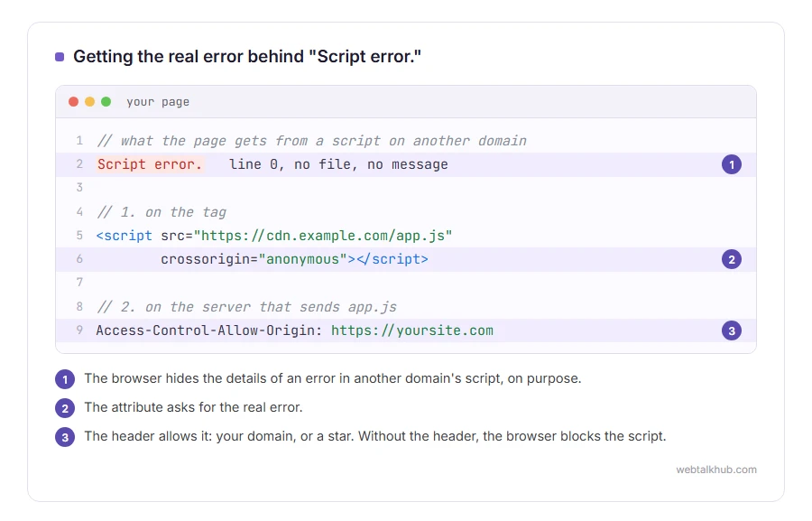Click the gutter line number 3
This screenshot has height=521, width=812.
79,187
